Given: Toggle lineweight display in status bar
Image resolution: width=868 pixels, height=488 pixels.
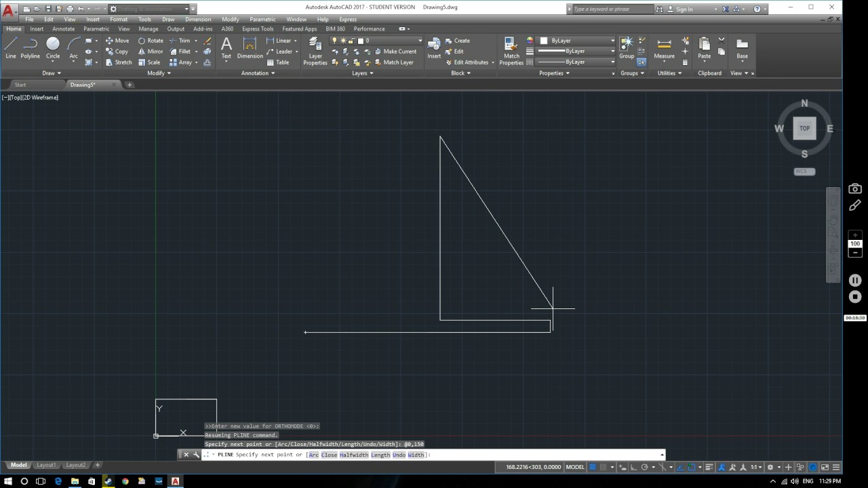Looking at the screenshot, I should click(x=709, y=467).
